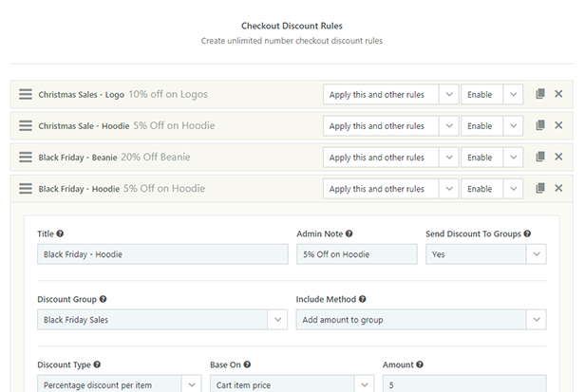Copy the Christmas Sale - Hoodie rule
585x392 pixels.
pyautogui.click(x=540, y=125)
